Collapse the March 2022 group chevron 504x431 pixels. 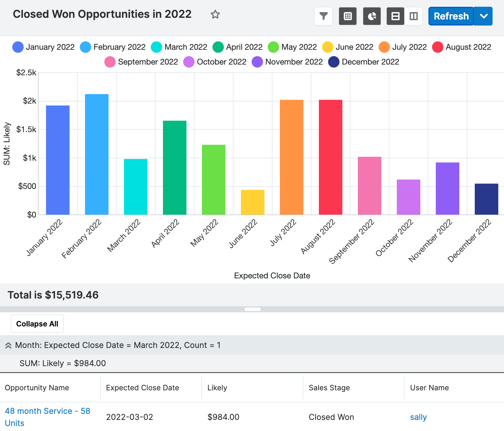[8, 345]
